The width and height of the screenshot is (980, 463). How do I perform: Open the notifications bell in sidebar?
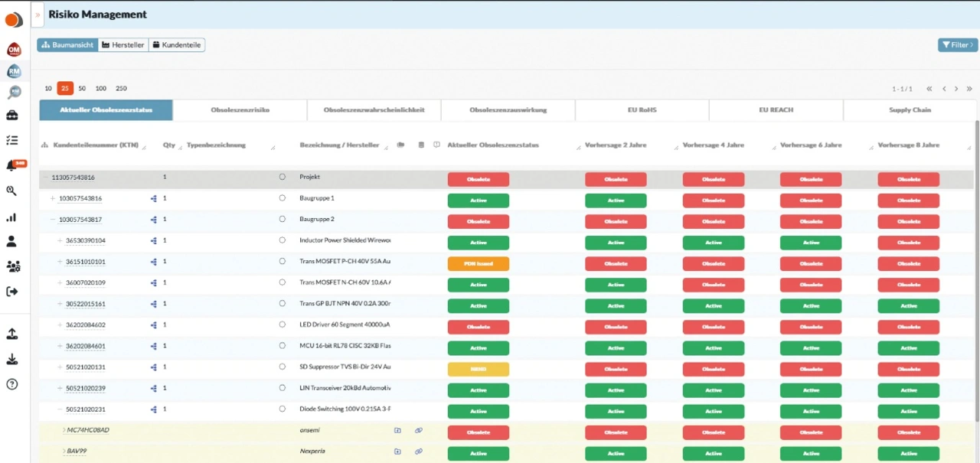(x=13, y=166)
